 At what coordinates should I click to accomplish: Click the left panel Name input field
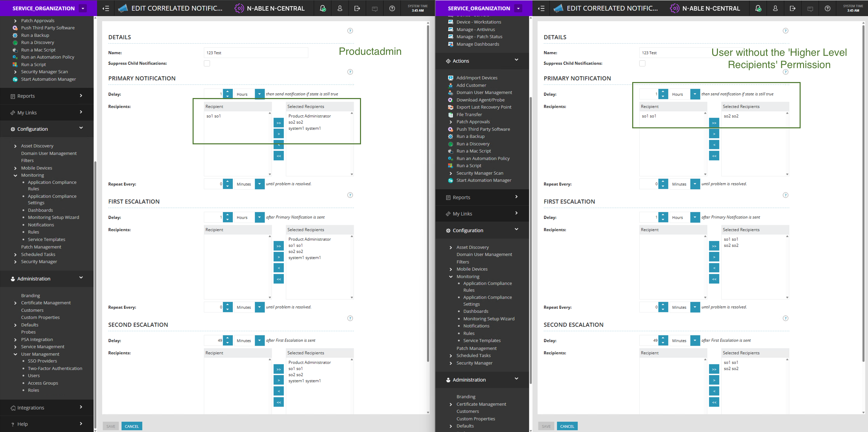[256, 53]
